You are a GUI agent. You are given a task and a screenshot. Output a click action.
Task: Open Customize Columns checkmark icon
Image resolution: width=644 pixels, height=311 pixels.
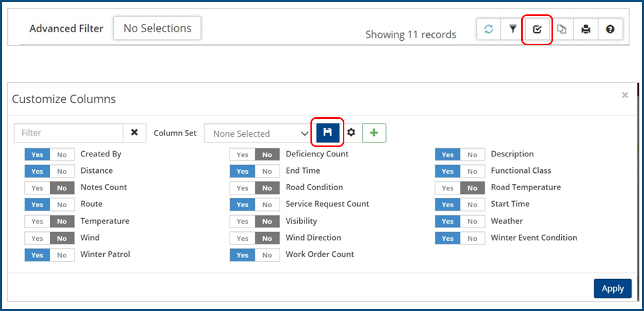pos(537,30)
